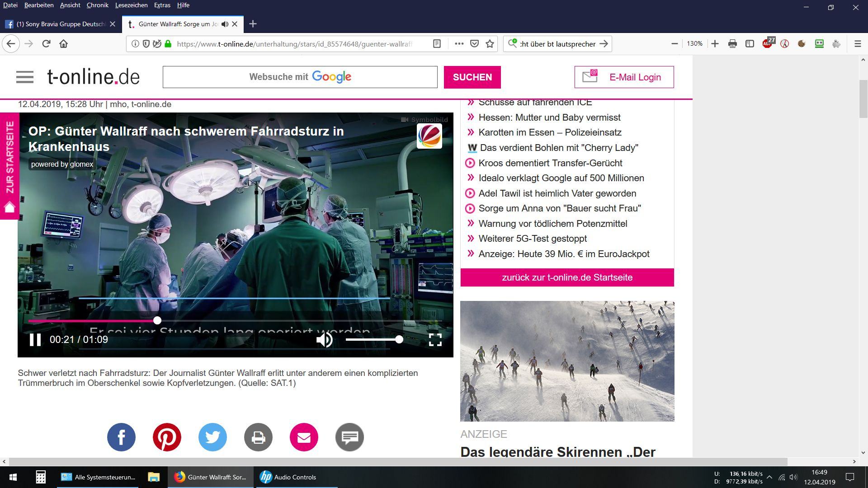Open 'Hessen: Mutter und Baby vermisst'
The image size is (868, 488).
[x=549, y=117]
